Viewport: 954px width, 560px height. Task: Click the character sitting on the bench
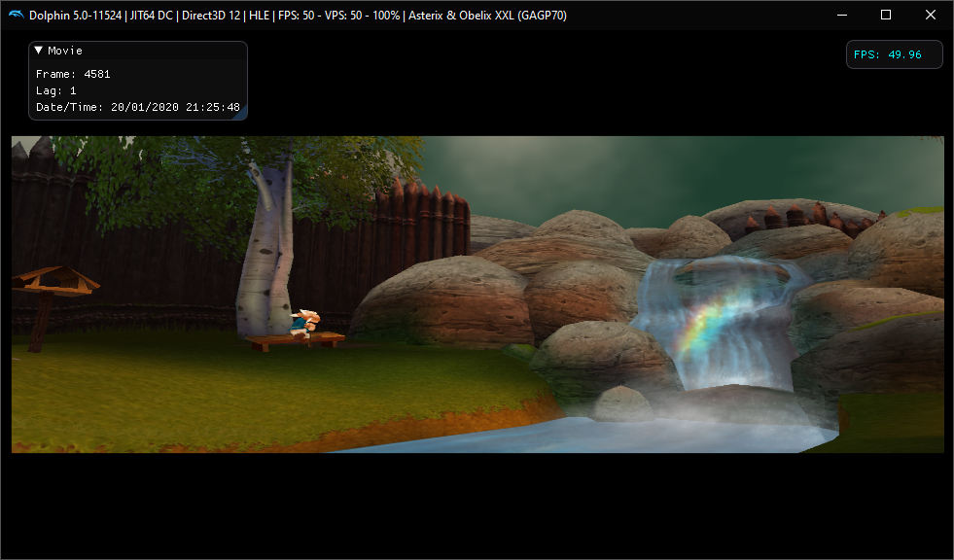coord(303,324)
